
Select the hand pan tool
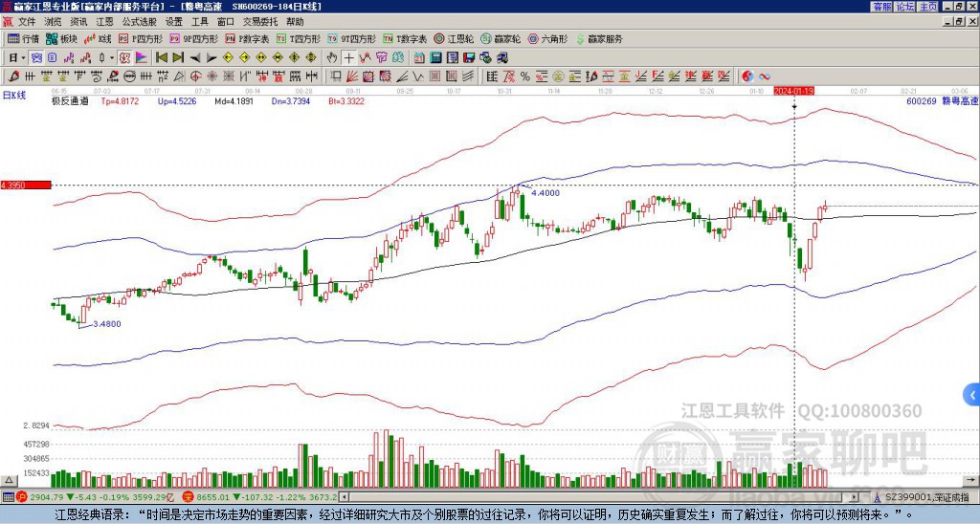point(332,58)
